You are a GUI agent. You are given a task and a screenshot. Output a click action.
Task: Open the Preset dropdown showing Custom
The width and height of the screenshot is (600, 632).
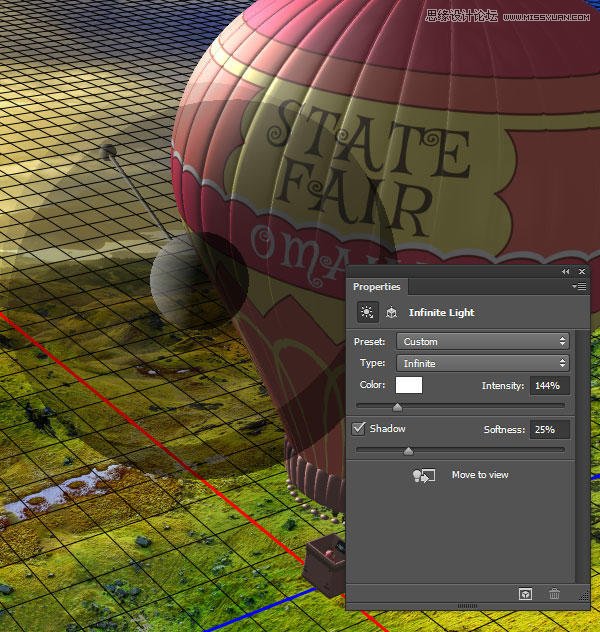483,341
